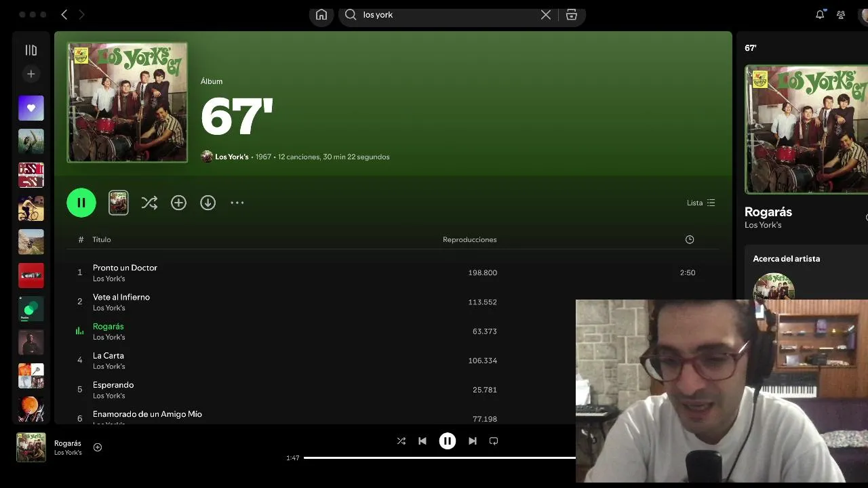This screenshot has width=868, height=488.
Task: Open Los York's link in right panel
Action: [763, 225]
